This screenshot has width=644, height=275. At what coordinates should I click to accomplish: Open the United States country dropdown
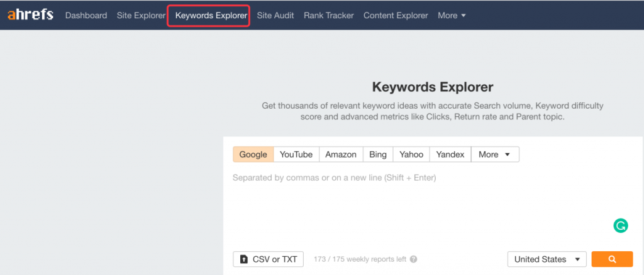(x=547, y=259)
